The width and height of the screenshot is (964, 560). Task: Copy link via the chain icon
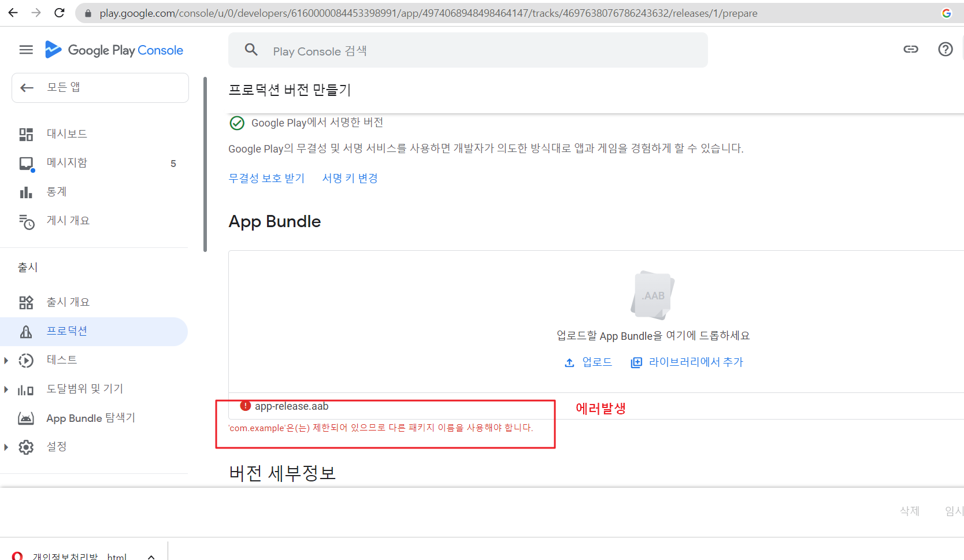pyautogui.click(x=911, y=49)
